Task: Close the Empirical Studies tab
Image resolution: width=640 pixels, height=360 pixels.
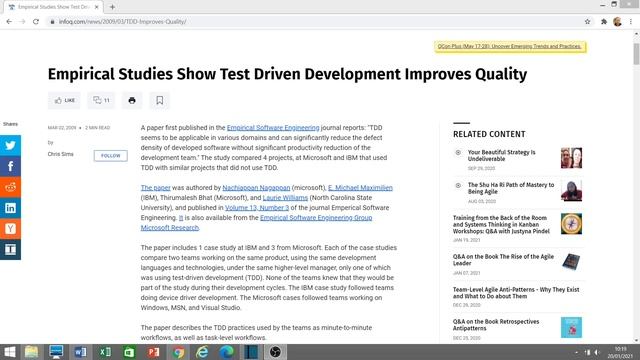Action: [x=96, y=7]
